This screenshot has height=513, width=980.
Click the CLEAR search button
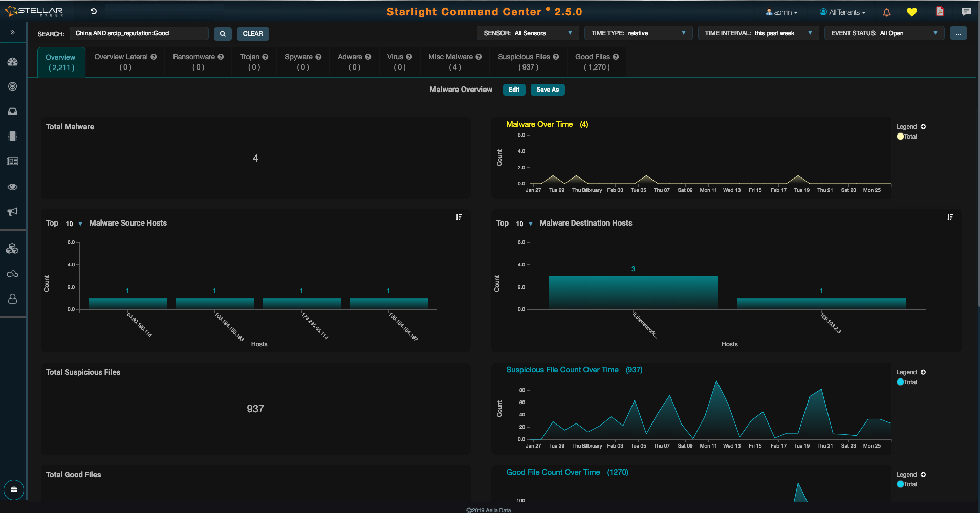[x=253, y=34]
